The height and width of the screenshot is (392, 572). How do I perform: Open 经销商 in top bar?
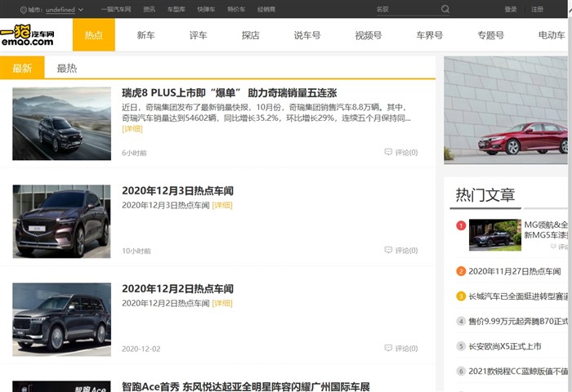click(x=266, y=10)
